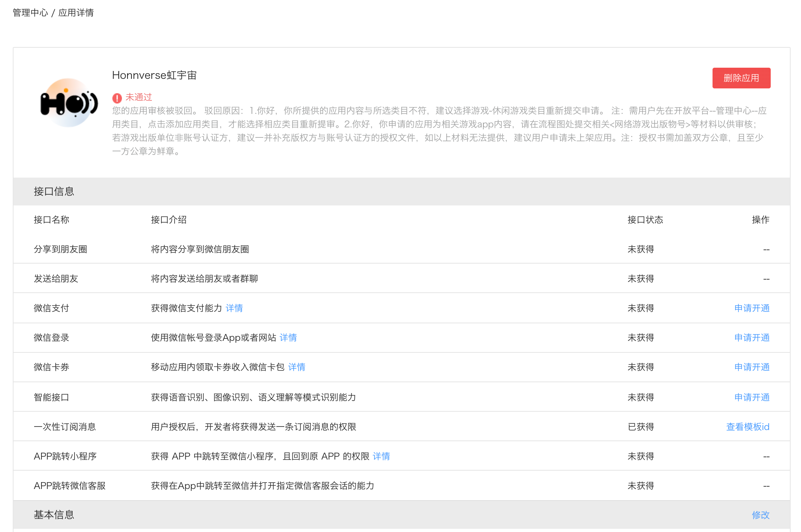
Task: Click the 删除应用 button
Action: pos(741,78)
